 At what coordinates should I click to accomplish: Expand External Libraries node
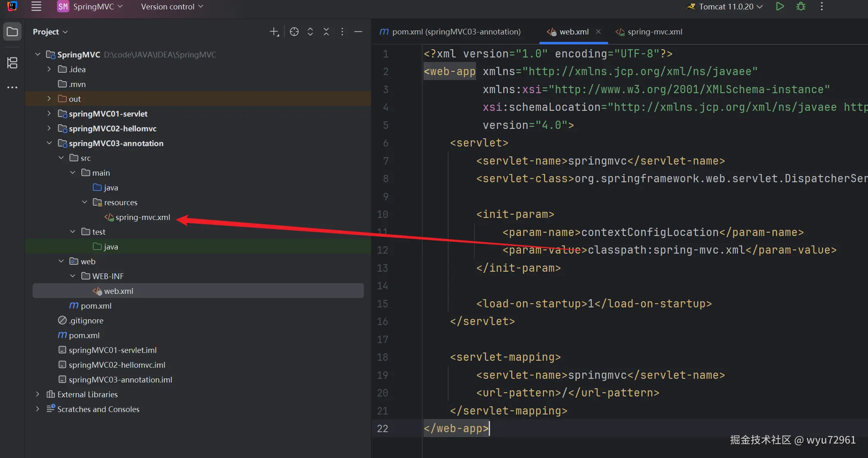37,394
